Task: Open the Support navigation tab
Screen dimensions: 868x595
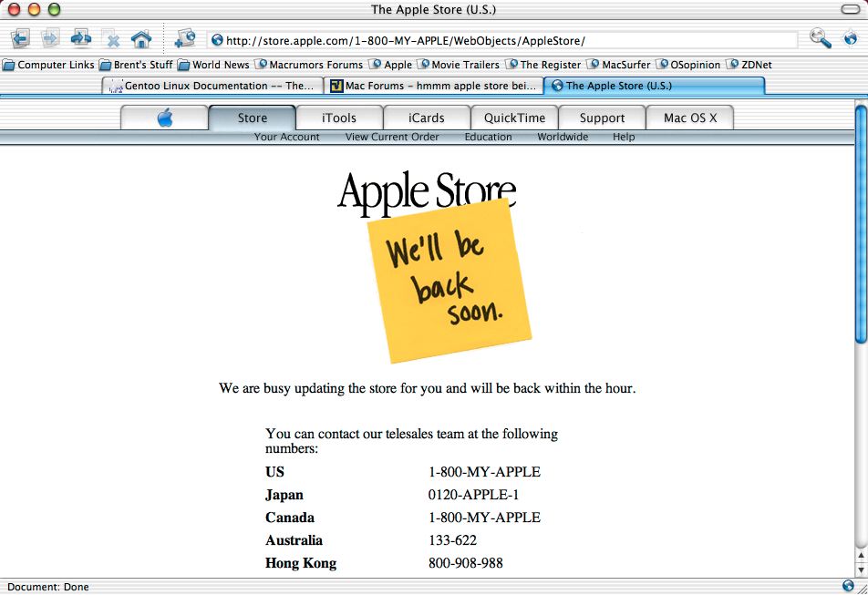Action: [602, 118]
